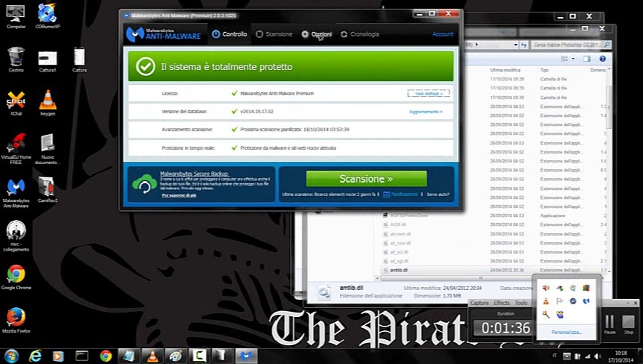Select the CamRec0 desktop file
643x364 pixels.
pos(48,190)
